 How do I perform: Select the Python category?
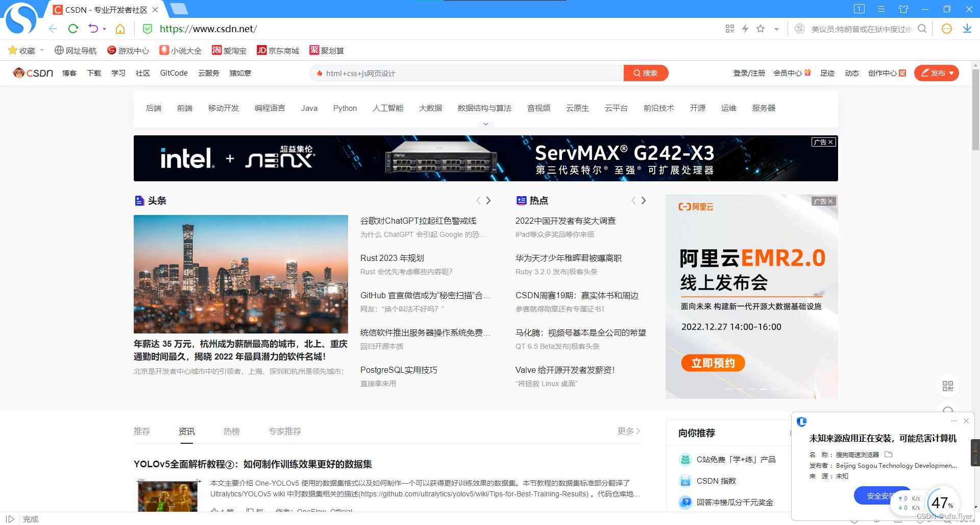[x=345, y=108]
